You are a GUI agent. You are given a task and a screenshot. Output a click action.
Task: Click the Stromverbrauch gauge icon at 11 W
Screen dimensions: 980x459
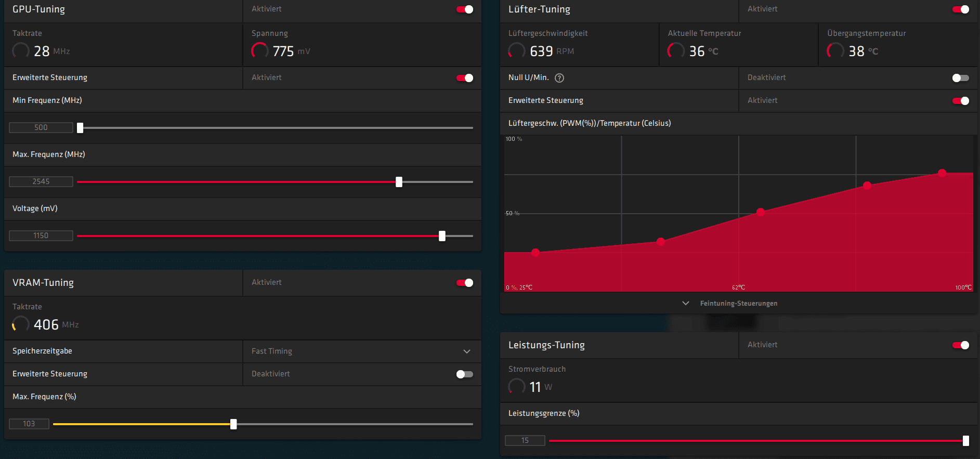[517, 387]
